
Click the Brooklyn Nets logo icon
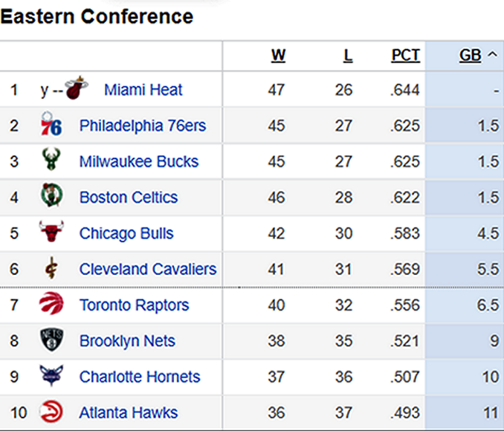coord(51,340)
